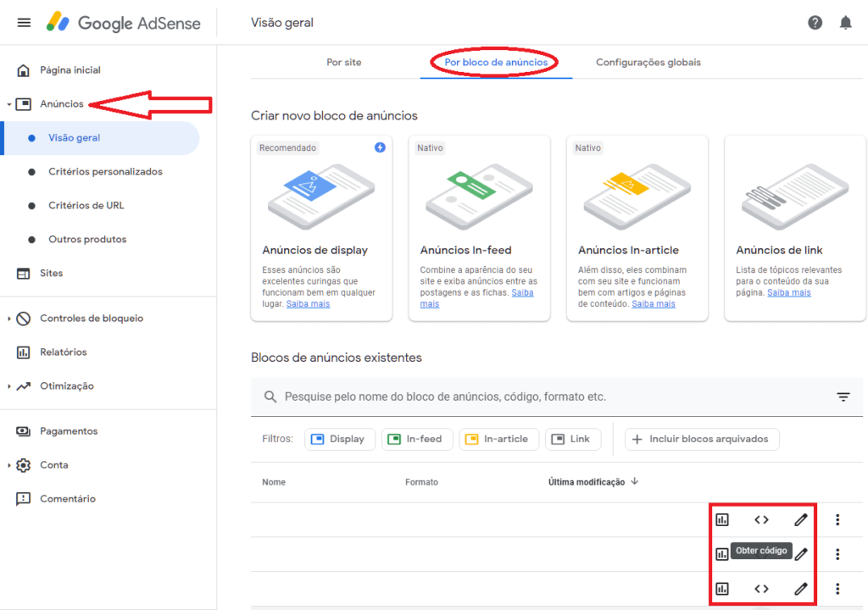
Task: Click the lightning badge on Recomendado card
Action: pos(380,147)
